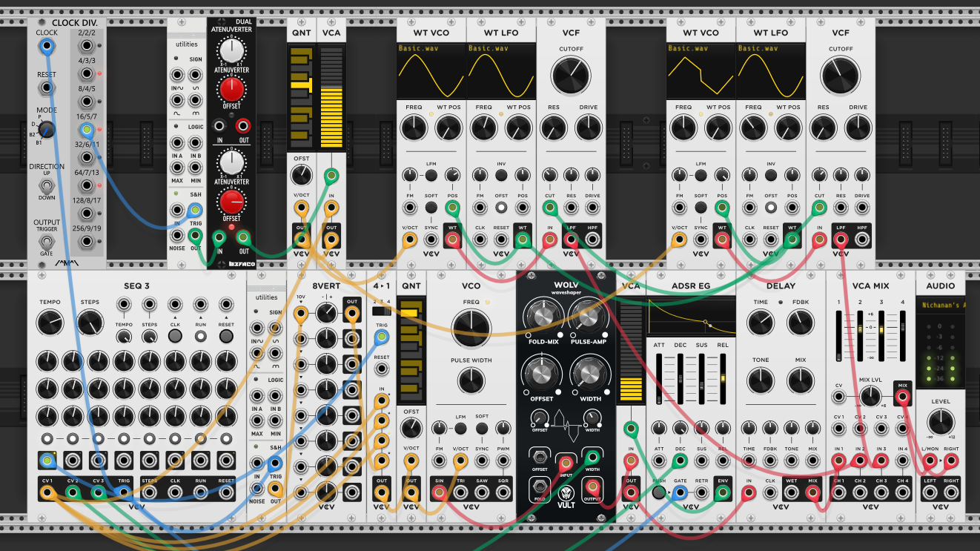Click the lower red OFFSET knob on Dual Atenuverter
Viewport: 980px width, 551px height.
[232, 201]
